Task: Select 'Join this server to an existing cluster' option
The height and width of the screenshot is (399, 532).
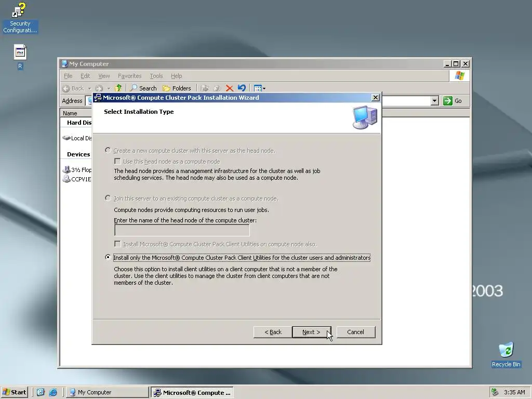Action: click(108, 198)
